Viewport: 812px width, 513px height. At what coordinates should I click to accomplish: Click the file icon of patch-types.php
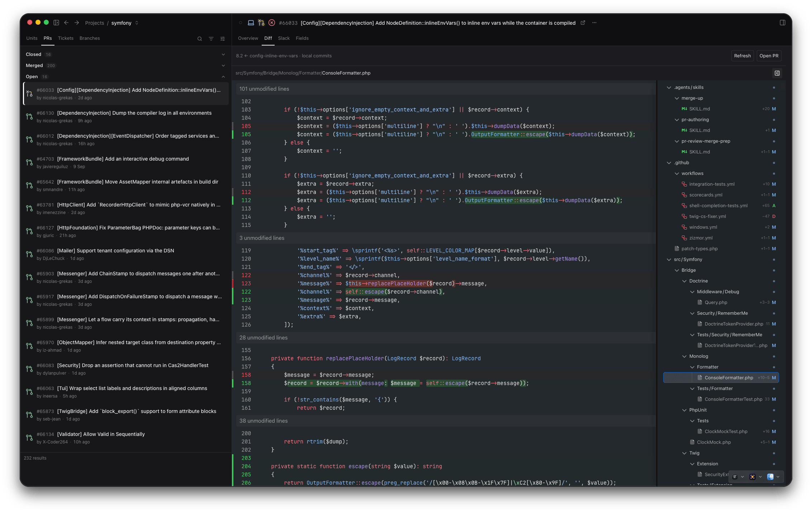tap(677, 249)
